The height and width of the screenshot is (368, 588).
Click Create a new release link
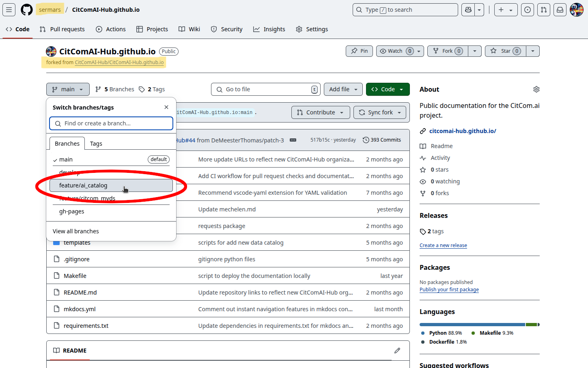pyautogui.click(x=443, y=245)
